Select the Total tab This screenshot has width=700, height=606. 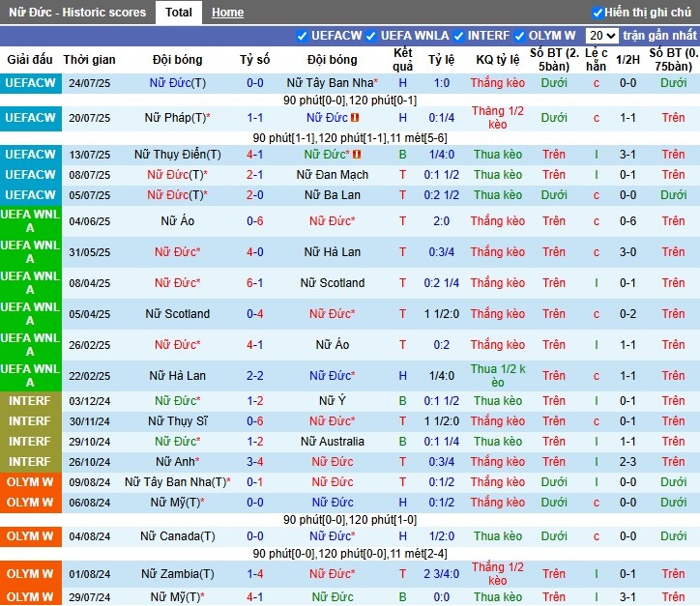178,13
